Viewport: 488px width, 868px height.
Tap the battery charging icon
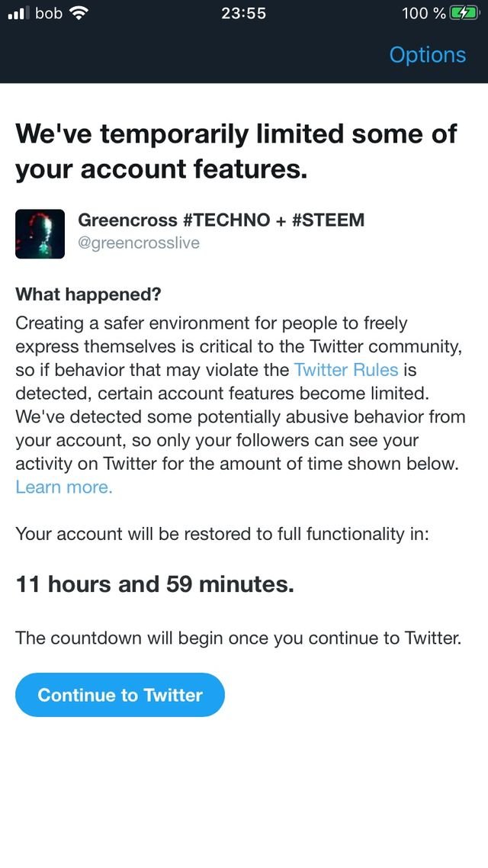click(x=464, y=13)
